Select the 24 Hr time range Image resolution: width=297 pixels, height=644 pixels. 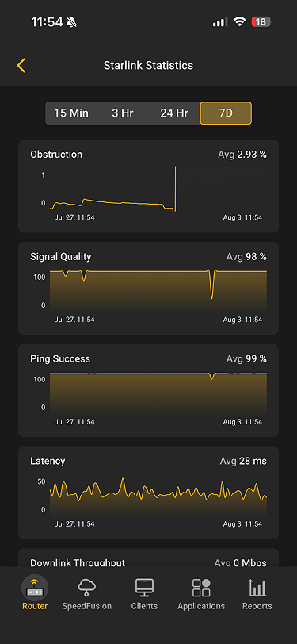point(174,113)
